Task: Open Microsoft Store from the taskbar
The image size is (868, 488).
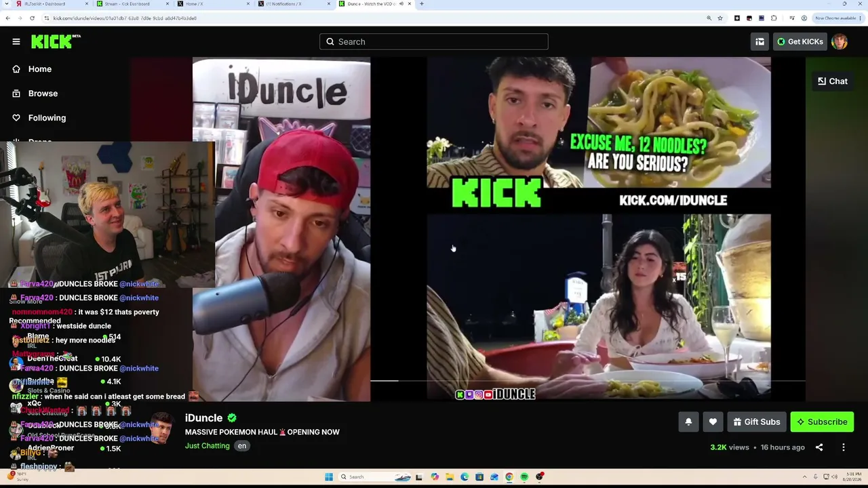Action: point(479,477)
